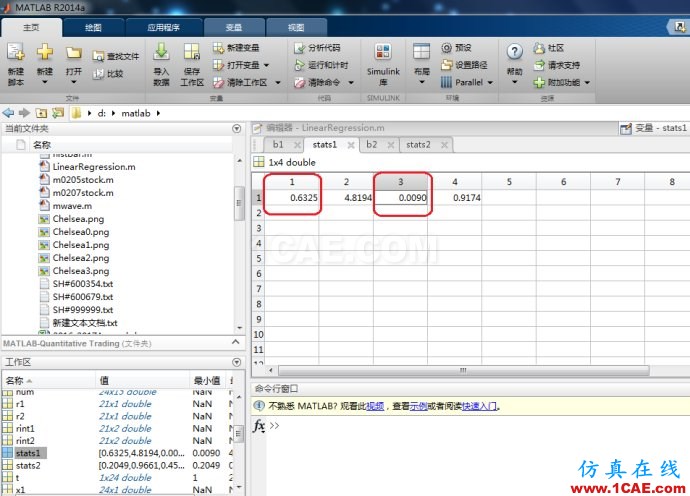Expand the Open (打开) dropdown arrow
690x496 pixels.
(x=73, y=82)
